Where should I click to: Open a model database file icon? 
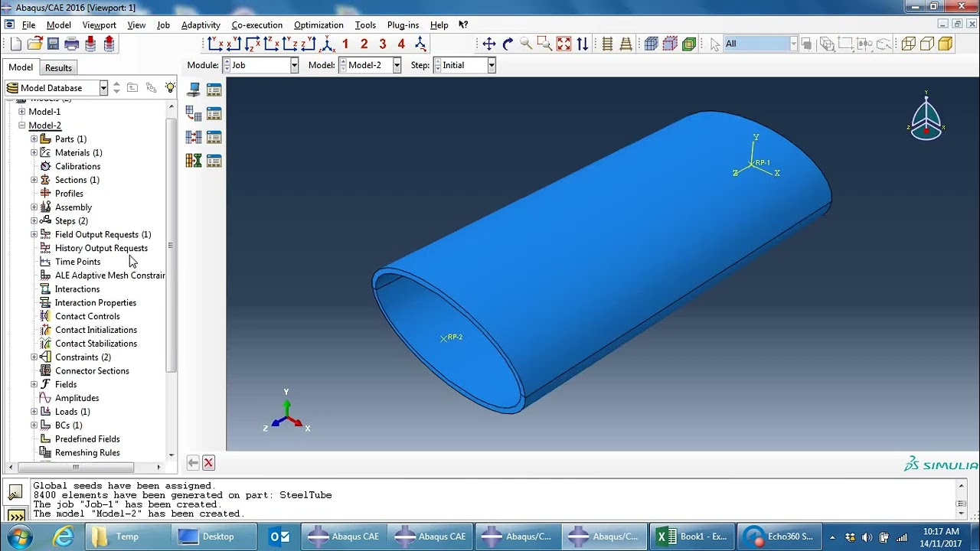[34, 44]
